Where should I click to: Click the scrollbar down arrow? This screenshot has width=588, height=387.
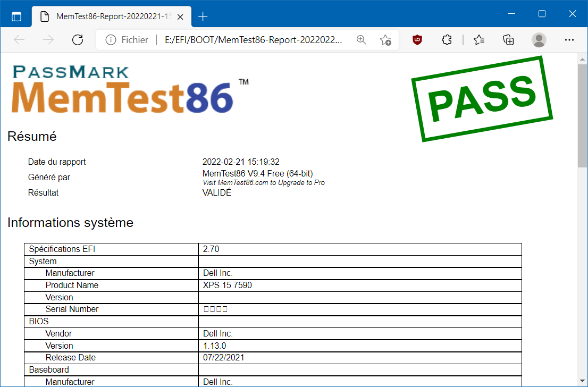pos(582,381)
